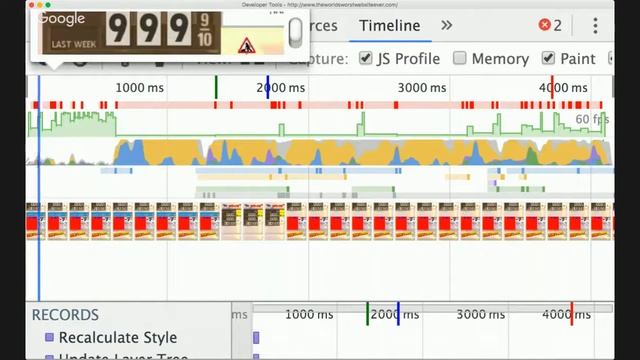The image size is (640, 360).
Task: Select the dark filmstrip frame nearest 2000 ms
Action: click(275, 221)
